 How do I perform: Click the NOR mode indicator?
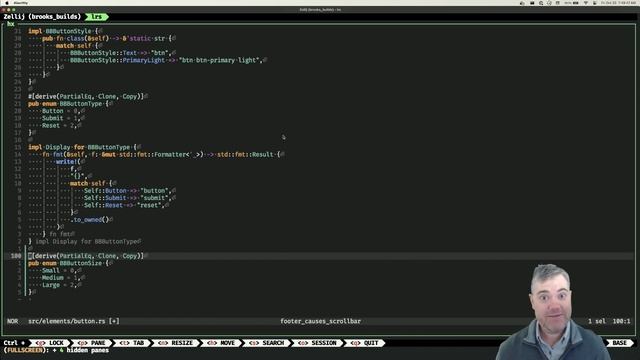pyautogui.click(x=13, y=321)
